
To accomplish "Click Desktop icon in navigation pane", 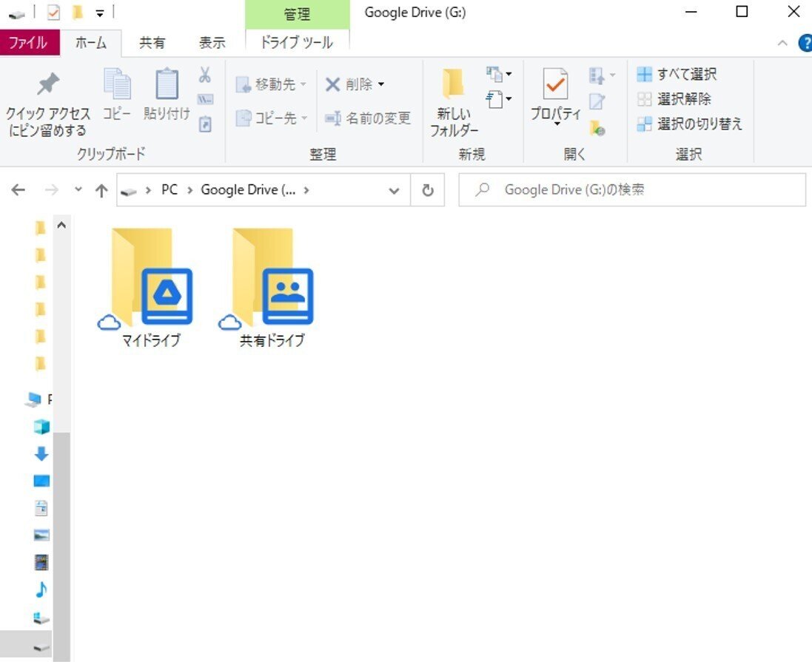I will pos(41,481).
